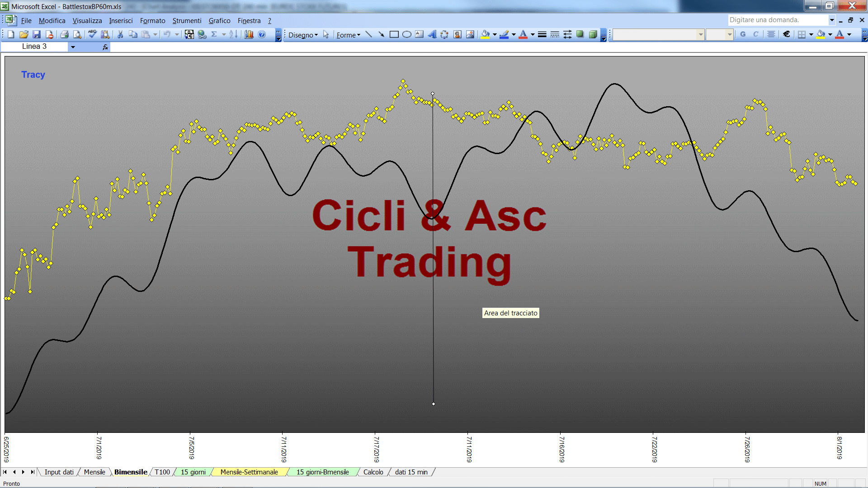Insert clip art
Viewport: 868px width, 488px height.
point(457,35)
